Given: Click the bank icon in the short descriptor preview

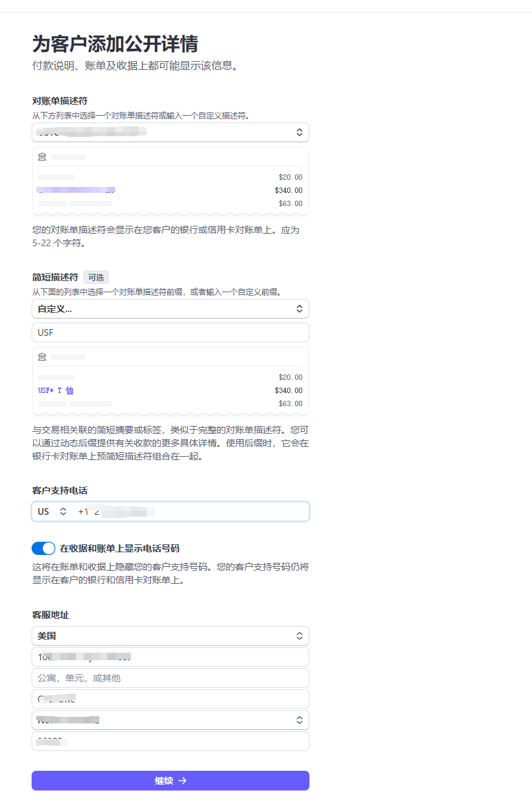Looking at the screenshot, I should coord(42,356).
